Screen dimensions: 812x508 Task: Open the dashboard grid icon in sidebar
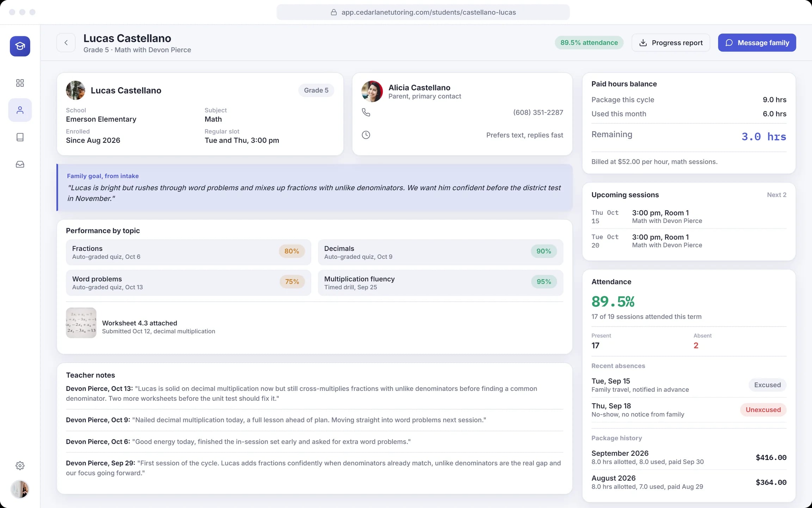click(20, 83)
